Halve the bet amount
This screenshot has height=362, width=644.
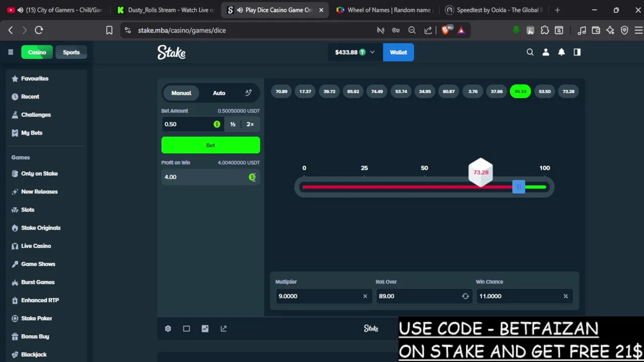(233, 124)
